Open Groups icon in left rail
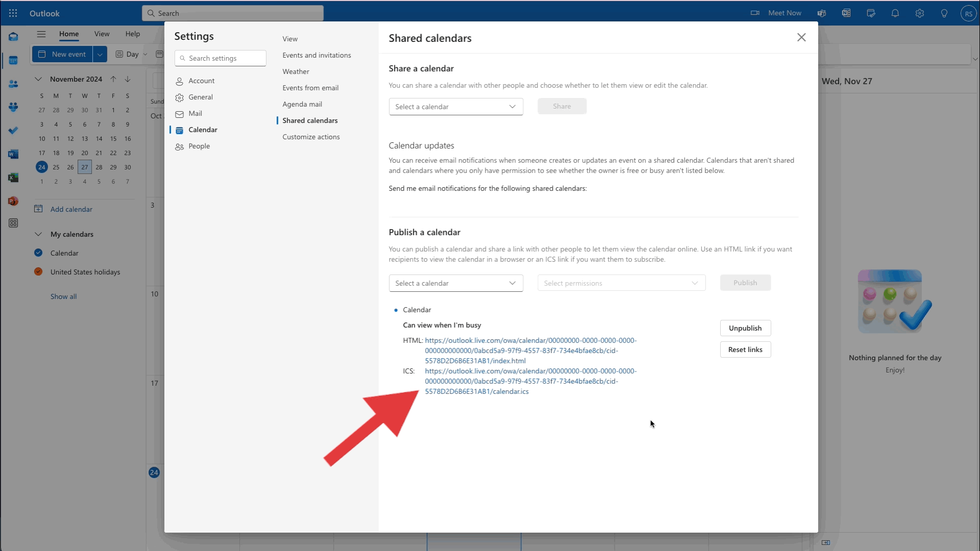 (x=13, y=107)
